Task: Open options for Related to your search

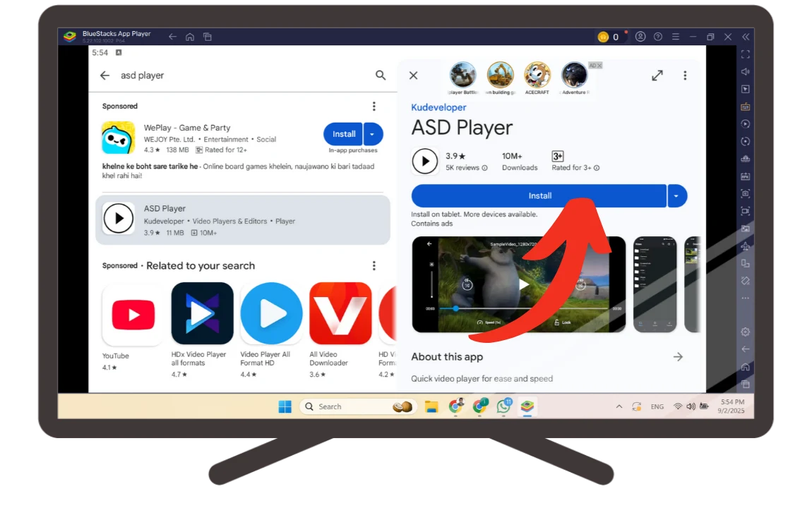Action: click(374, 265)
